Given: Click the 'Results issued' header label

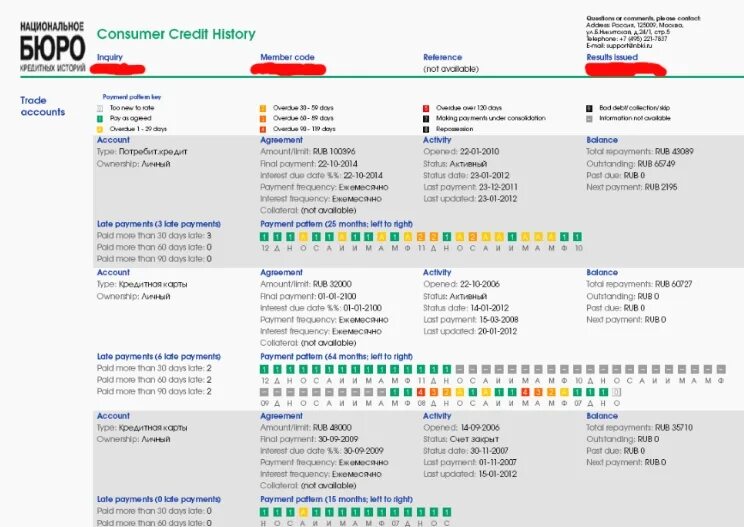Looking at the screenshot, I should 612,57.
